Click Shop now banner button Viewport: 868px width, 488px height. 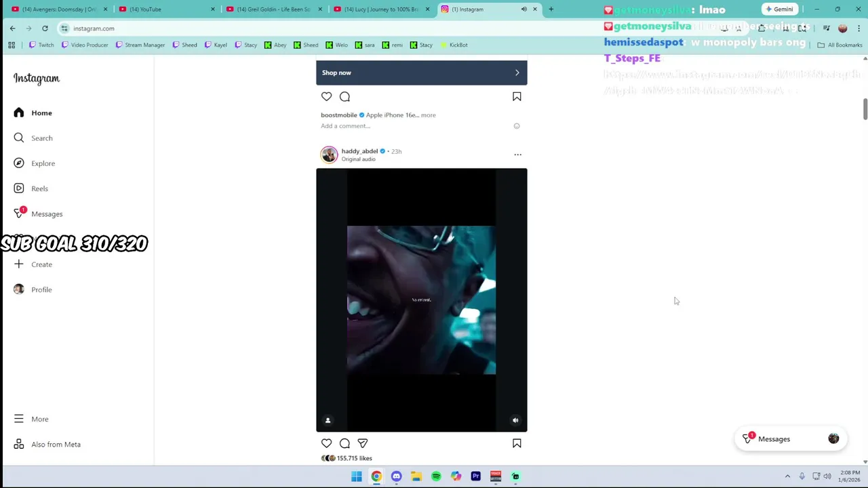(x=421, y=73)
